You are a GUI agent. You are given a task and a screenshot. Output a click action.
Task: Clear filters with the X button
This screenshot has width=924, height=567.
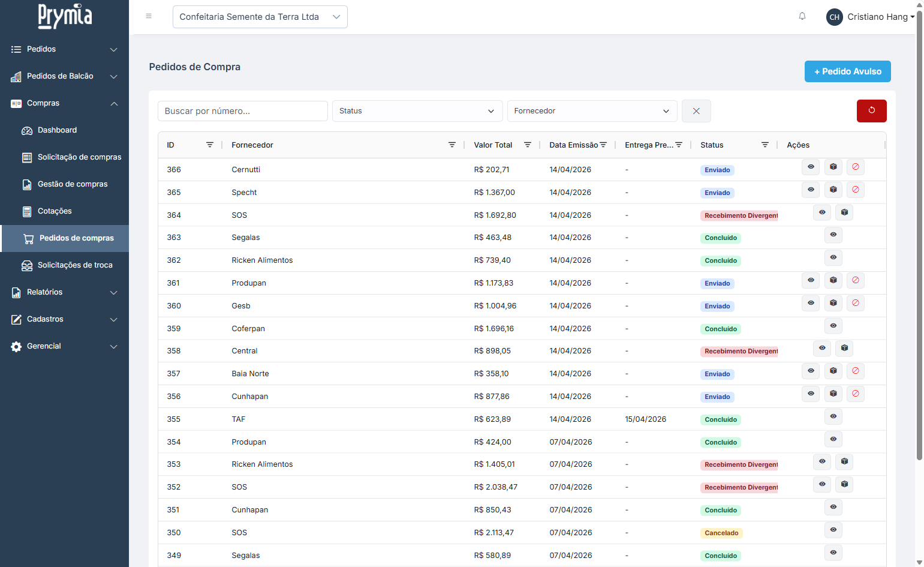(x=696, y=111)
